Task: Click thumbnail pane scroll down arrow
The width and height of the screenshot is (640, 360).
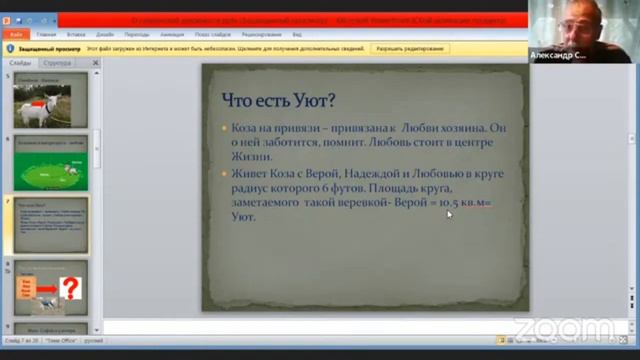Action: pos(97,330)
